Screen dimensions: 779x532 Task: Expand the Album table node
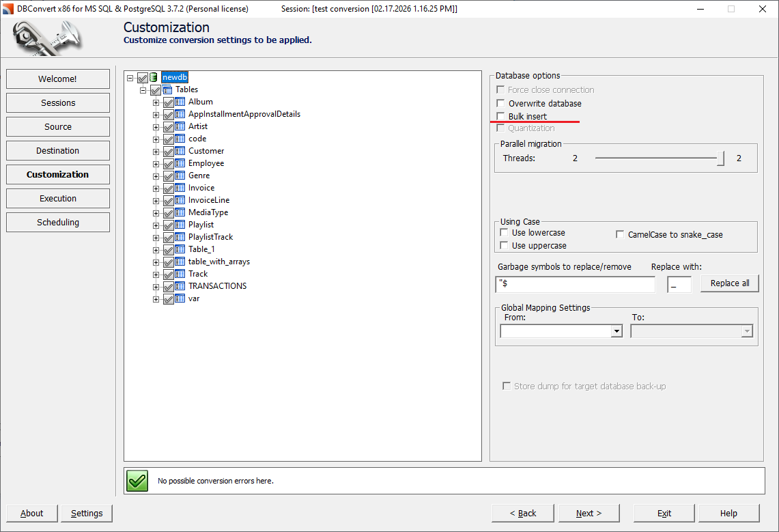point(156,102)
